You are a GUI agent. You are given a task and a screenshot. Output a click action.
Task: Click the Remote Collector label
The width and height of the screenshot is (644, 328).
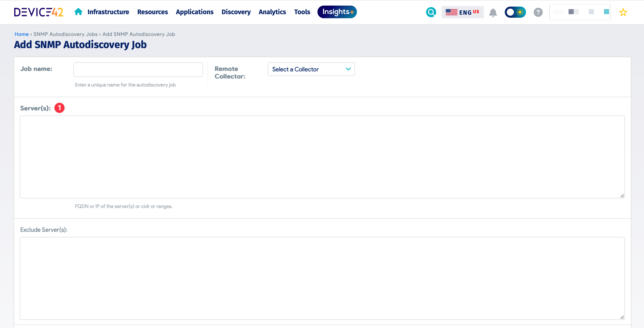coord(230,73)
